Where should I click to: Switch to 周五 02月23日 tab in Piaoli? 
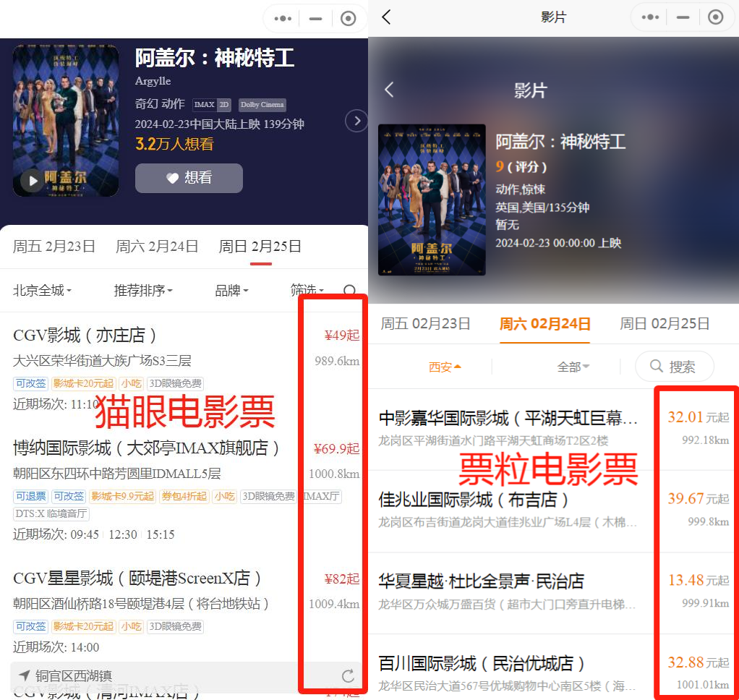coord(425,324)
